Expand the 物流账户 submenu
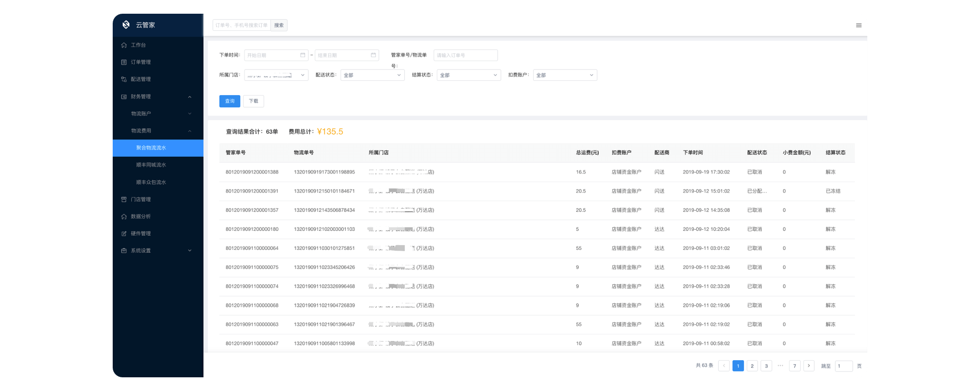 click(x=190, y=114)
